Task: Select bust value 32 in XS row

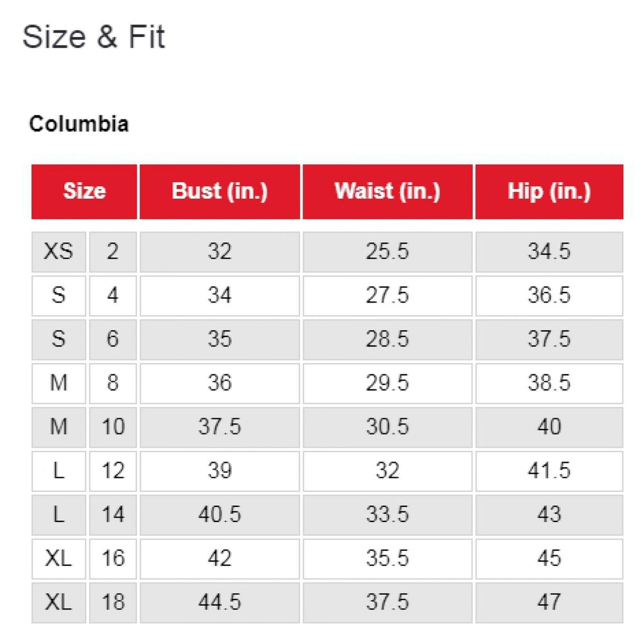Action: (x=219, y=252)
